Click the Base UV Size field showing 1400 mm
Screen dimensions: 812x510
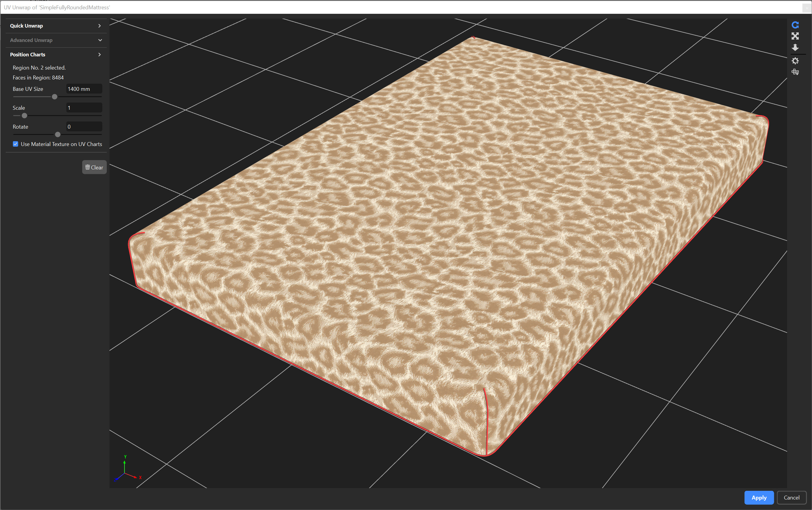pyautogui.click(x=84, y=89)
